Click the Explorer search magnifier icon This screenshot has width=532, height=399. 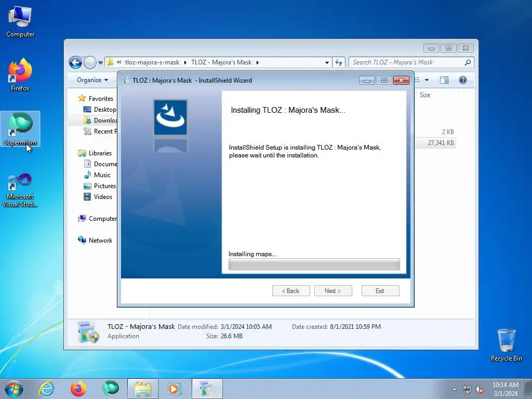468,62
